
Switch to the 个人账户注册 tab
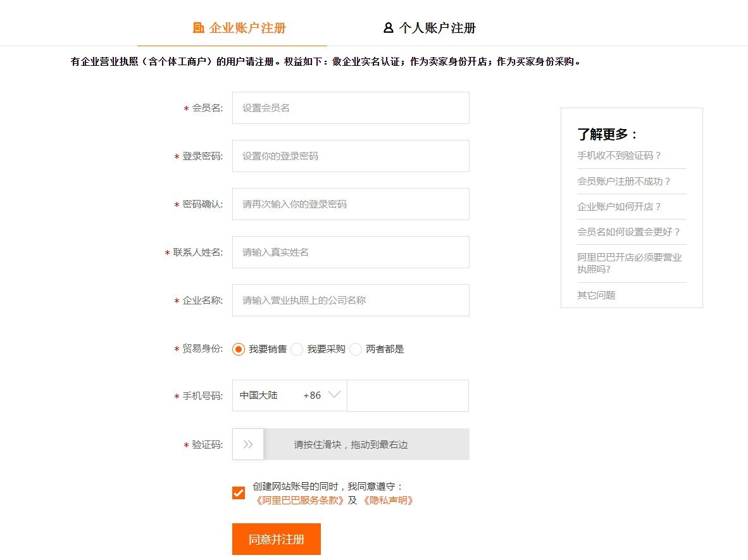click(438, 28)
